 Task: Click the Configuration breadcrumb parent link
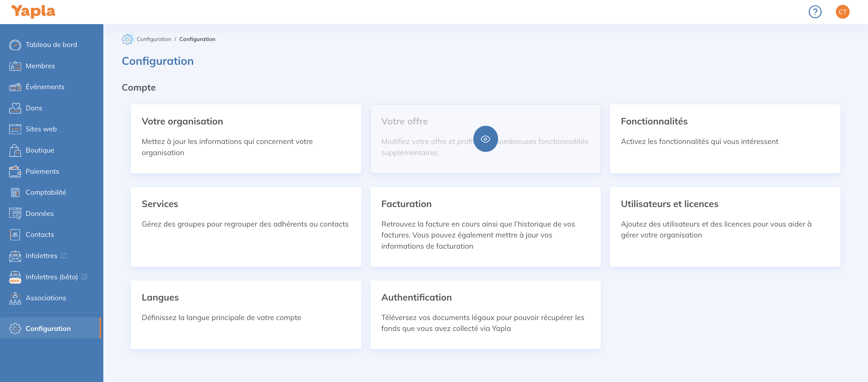pyautogui.click(x=154, y=39)
